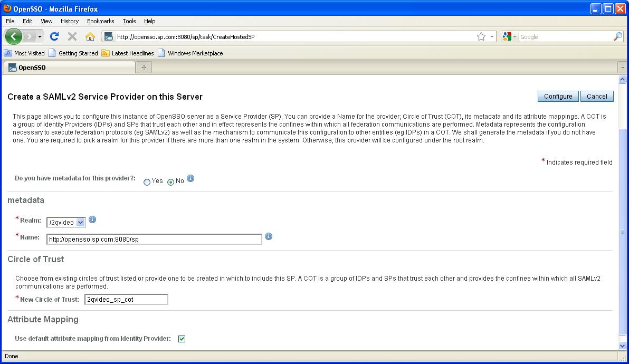Open the Help menu

150,21
